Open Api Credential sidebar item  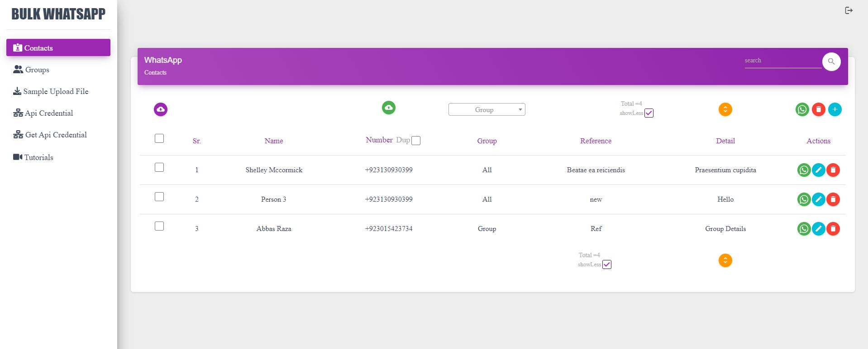click(x=48, y=113)
